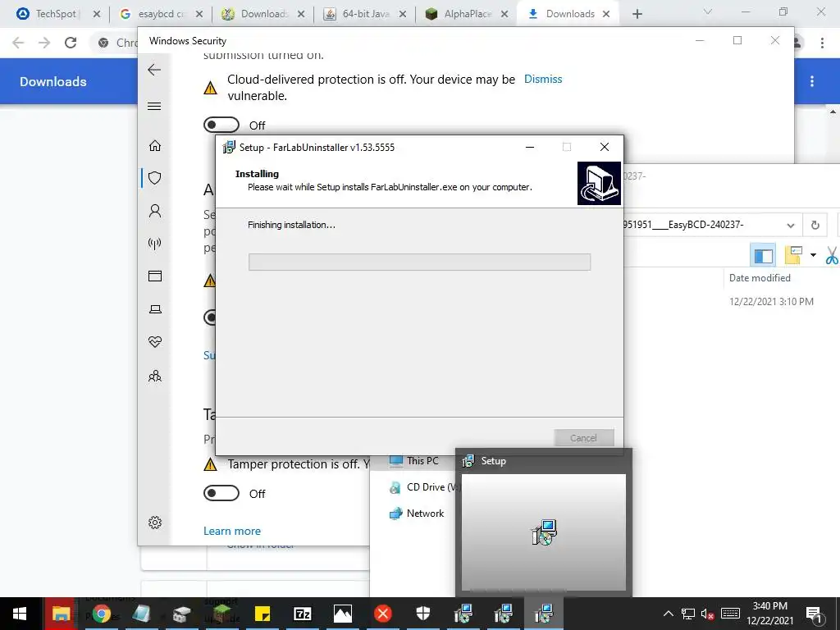Open touch keyboard tray icon
The height and width of the screenshot is (630, 840).
pyautogui.click(x=730, y=614)
